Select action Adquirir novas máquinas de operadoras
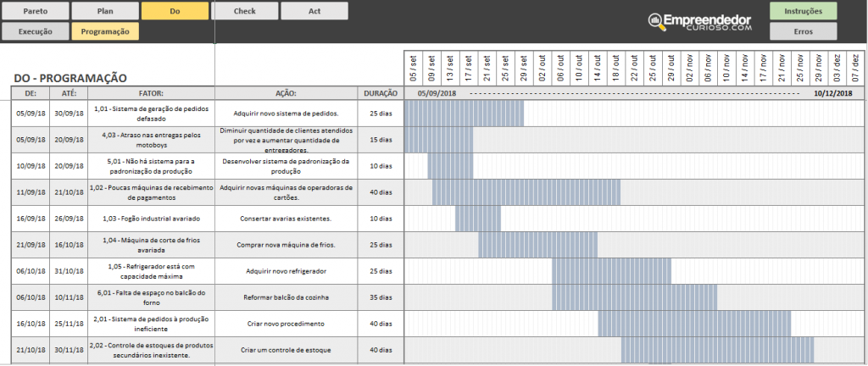Image resolution: width=868 pixels, height=366 pixels. (286, 192)
